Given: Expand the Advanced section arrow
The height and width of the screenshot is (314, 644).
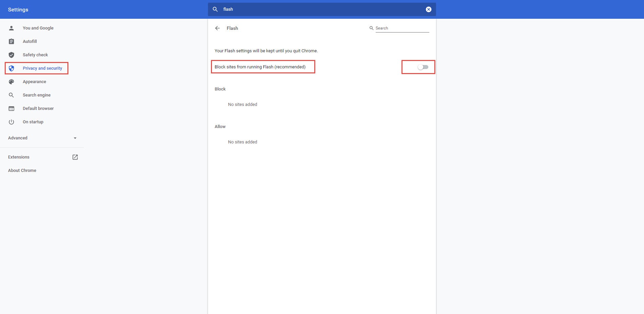Looking at the screenshot, I should pos(75,138).
